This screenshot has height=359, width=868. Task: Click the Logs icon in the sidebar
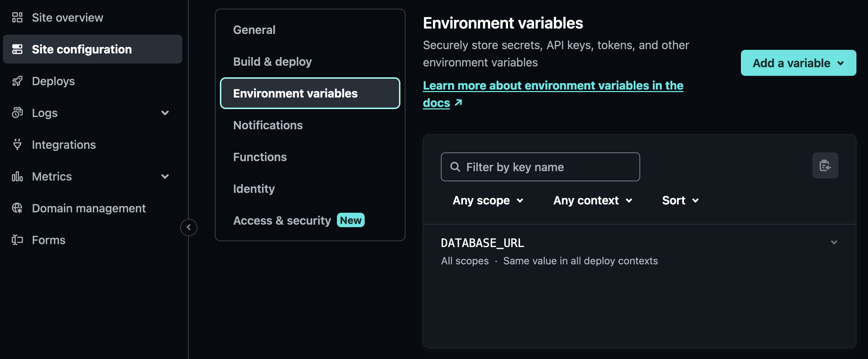(17, 113)
